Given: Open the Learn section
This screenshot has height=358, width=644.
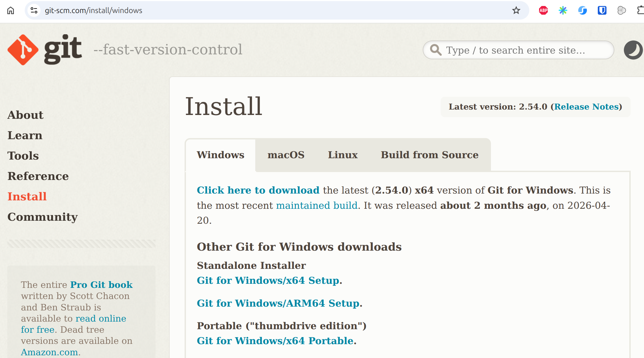Looking at the screenshot, I should (25, 135).
